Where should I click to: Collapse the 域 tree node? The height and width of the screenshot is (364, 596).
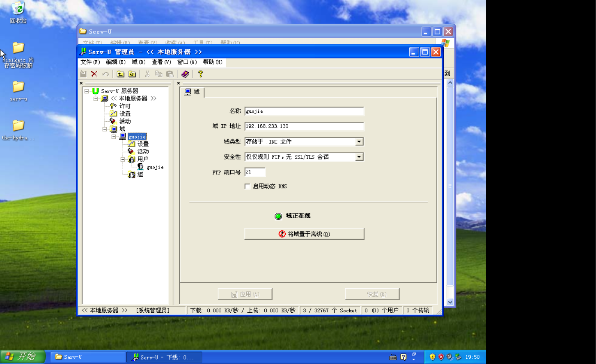[x=105, y=129]
